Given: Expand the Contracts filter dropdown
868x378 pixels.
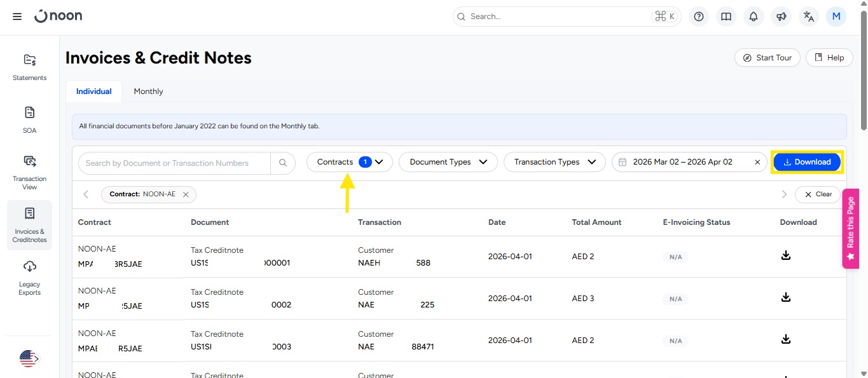Looking at the screenshot, I should (x=350, y=162).
